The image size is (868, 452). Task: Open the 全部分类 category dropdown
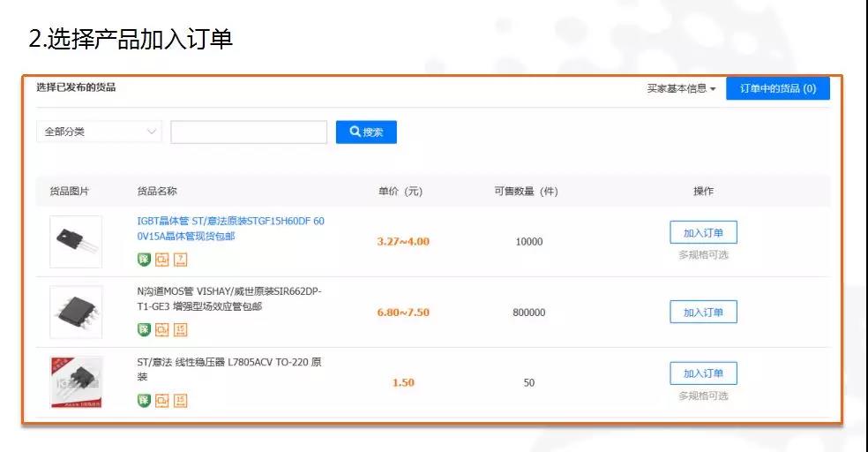tap(99, 132)
